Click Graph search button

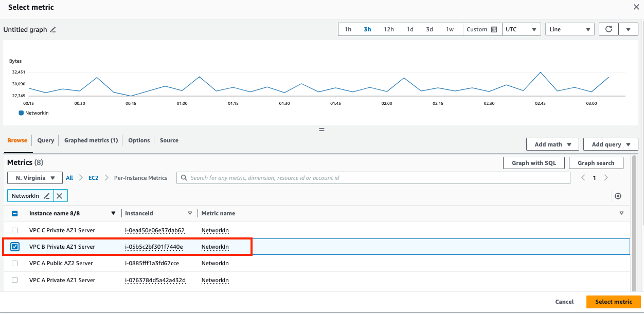pos(596,163)
